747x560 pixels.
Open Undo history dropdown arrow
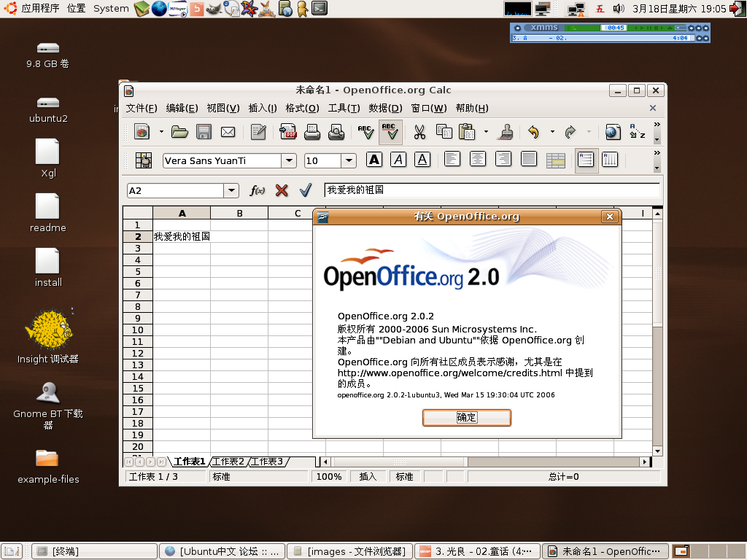(552, 132)
